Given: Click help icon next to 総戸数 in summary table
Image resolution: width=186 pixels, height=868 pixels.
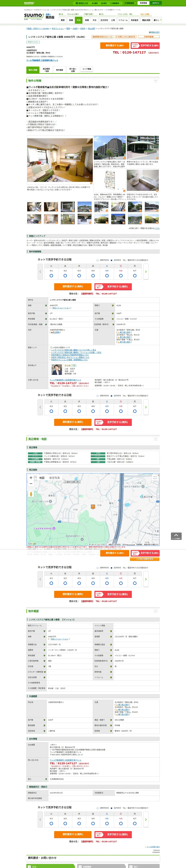Looking at the screenshot, I should point(113,313).
